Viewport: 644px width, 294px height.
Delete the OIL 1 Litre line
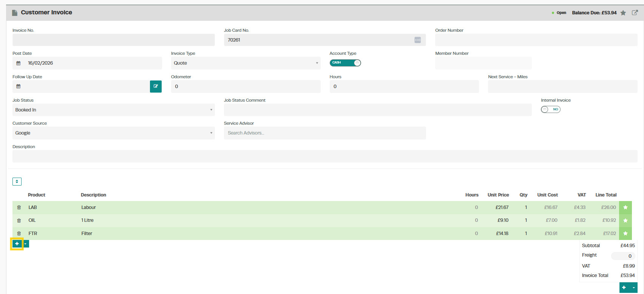[19, 220]
